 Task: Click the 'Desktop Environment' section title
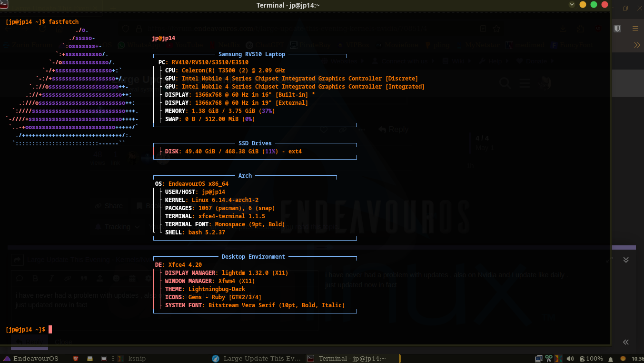coord(253,257)
